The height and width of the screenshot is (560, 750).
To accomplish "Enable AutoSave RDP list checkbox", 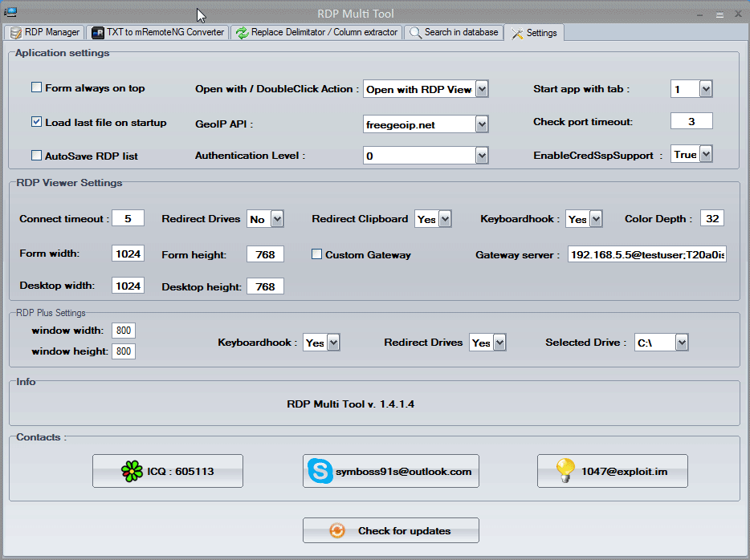I will click(x=36, y=156).
